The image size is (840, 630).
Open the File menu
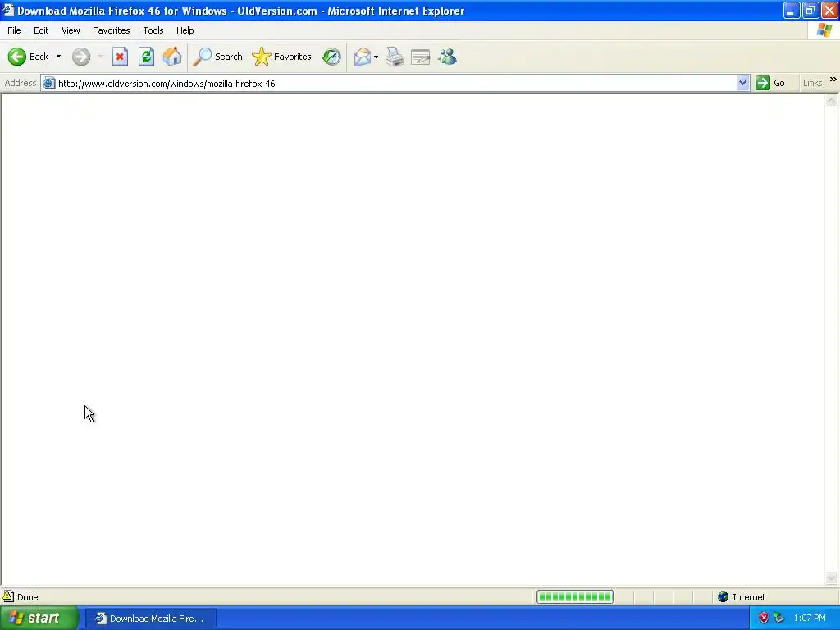[x=14, y=30]
